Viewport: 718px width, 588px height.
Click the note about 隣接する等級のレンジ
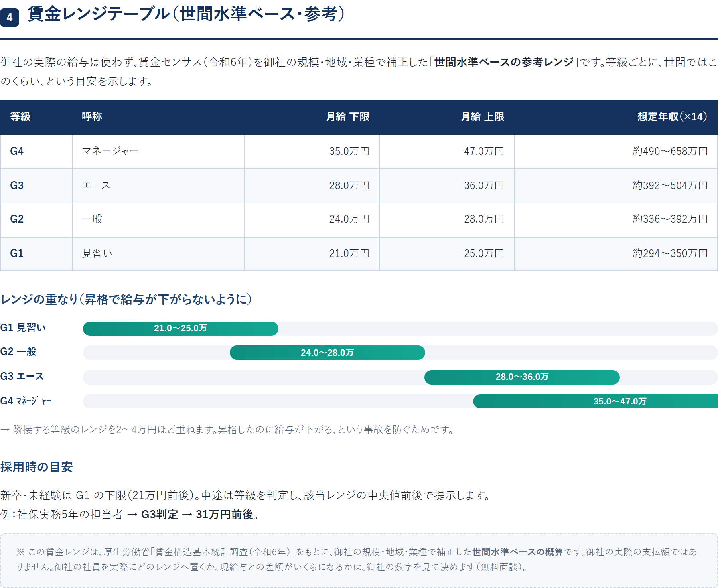pyautogui.click(x=228, y=430)
